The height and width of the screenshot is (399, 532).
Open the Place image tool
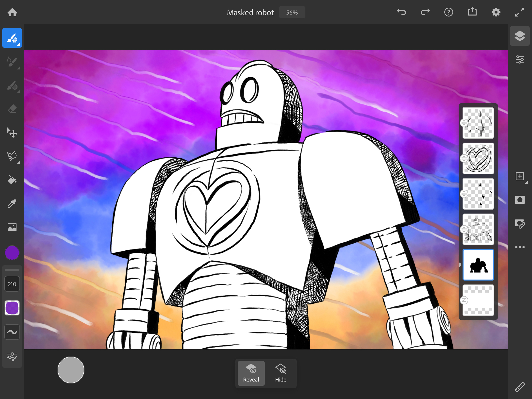[12, 227]
